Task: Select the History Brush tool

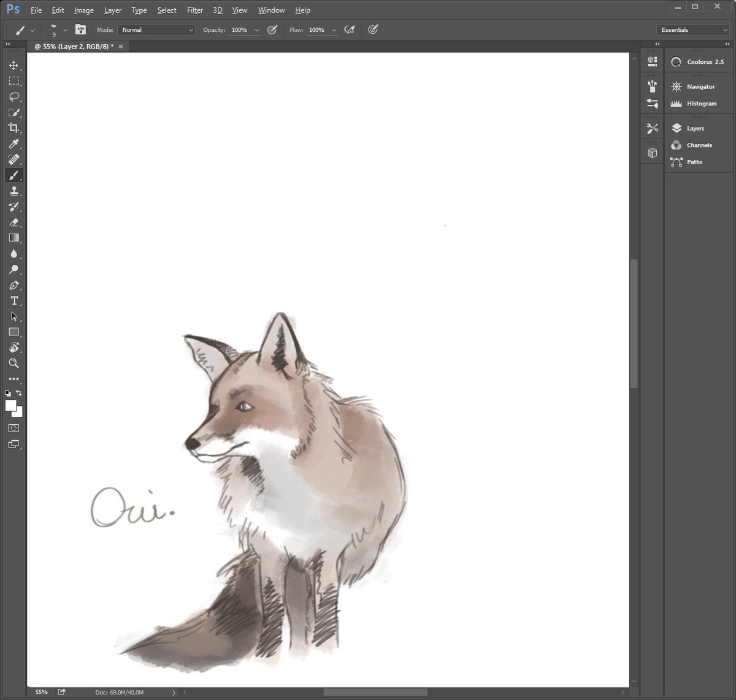Action: click(x=13, y=207)
